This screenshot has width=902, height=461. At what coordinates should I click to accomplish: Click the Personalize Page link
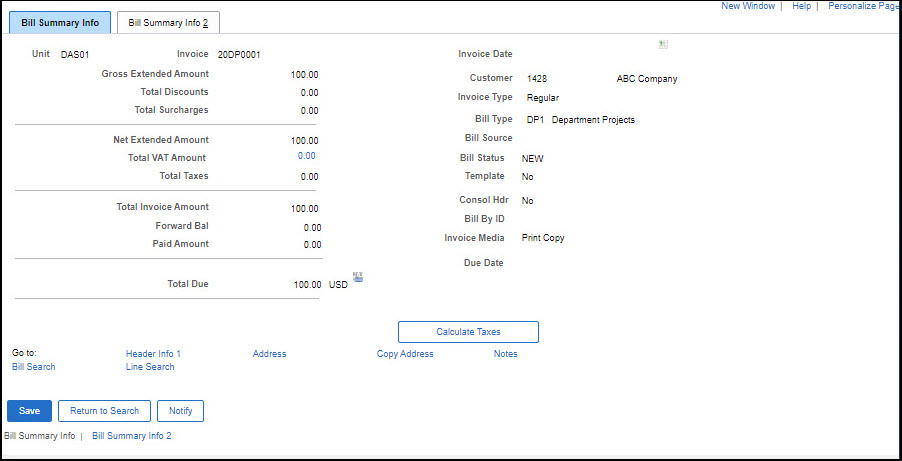[x=863, y=6]
